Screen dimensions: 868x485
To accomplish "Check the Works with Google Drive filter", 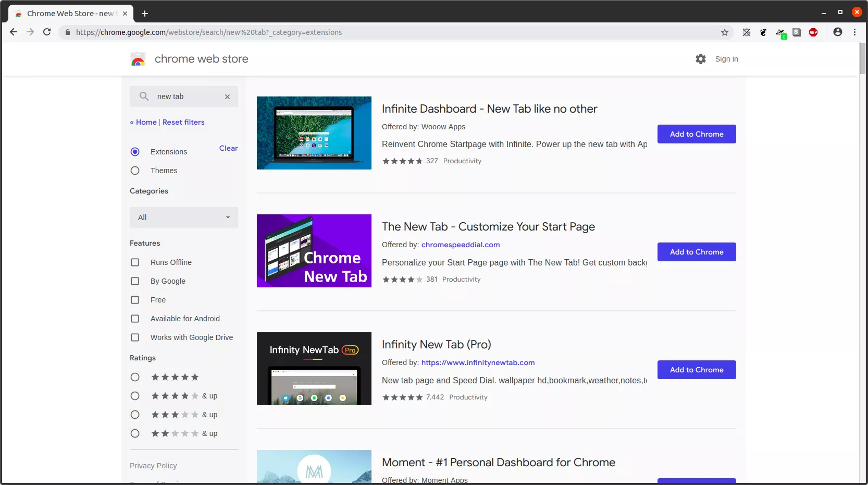I will tap(135, 337).
